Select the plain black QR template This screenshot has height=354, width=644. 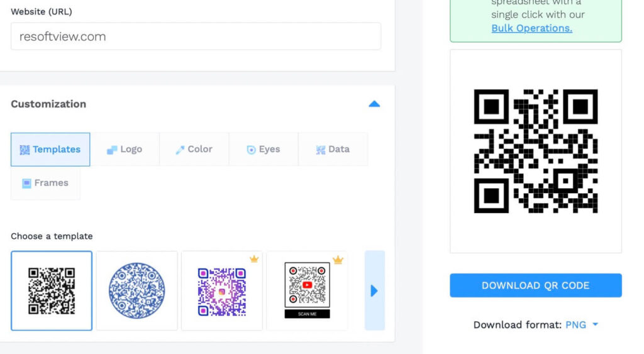[x=52, y=290]
